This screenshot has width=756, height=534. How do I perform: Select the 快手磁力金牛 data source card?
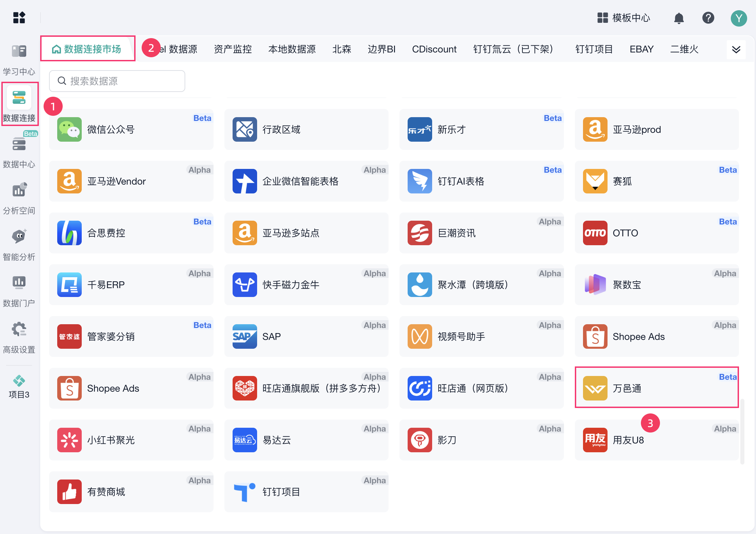[x=306, y=285]
